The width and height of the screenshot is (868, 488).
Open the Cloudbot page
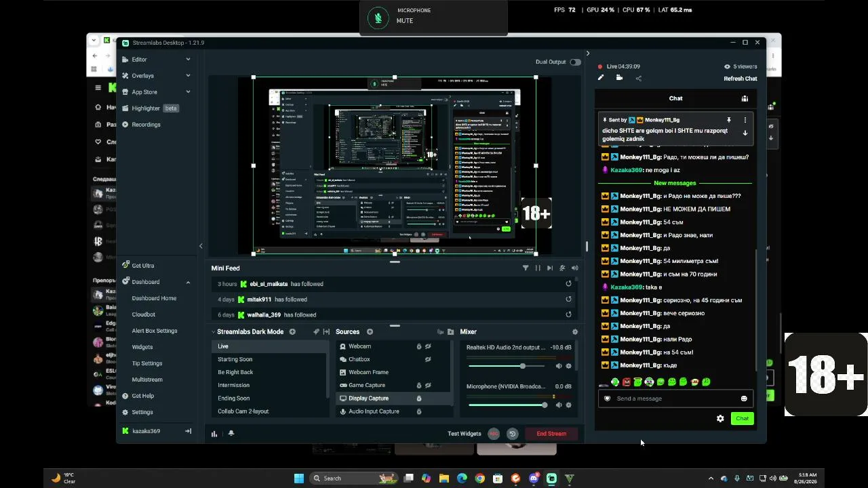pyautogui.click(x=144, y=314)
